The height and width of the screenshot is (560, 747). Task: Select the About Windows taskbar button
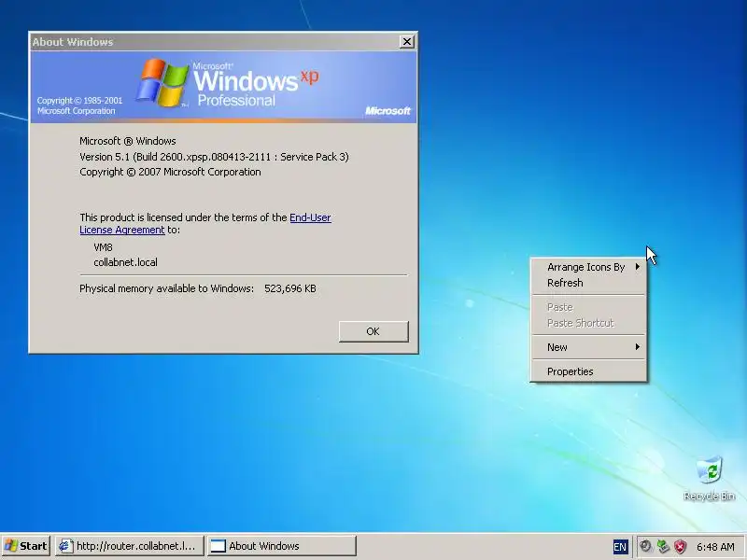pyautogui.click(x=282, y=546)
